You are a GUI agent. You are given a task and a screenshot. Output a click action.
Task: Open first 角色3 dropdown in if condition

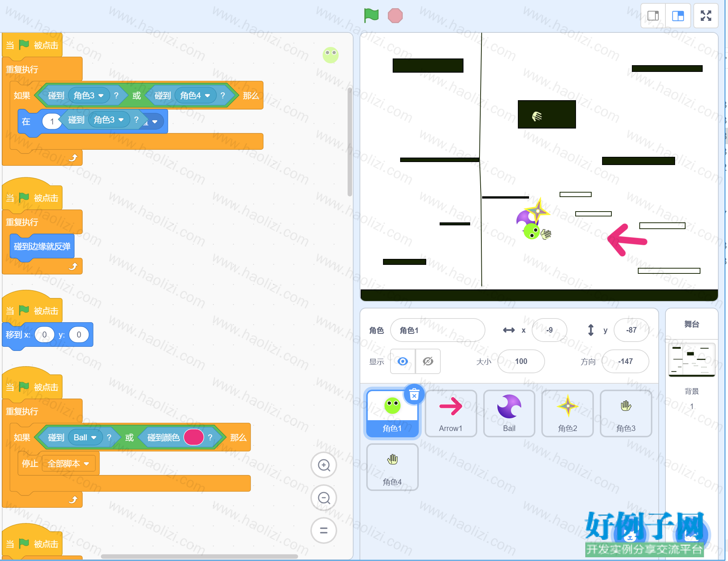(89, 95)
